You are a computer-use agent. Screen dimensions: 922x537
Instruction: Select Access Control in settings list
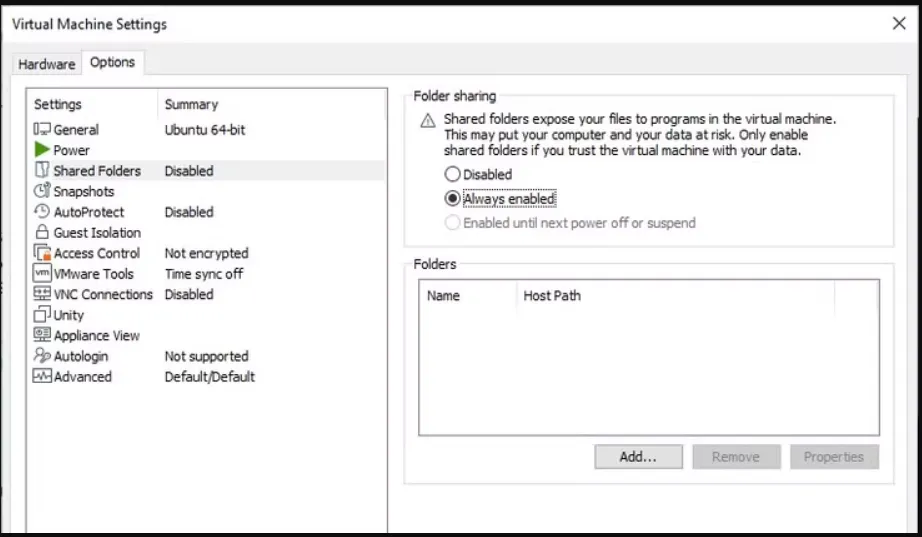tap(96, 254)
